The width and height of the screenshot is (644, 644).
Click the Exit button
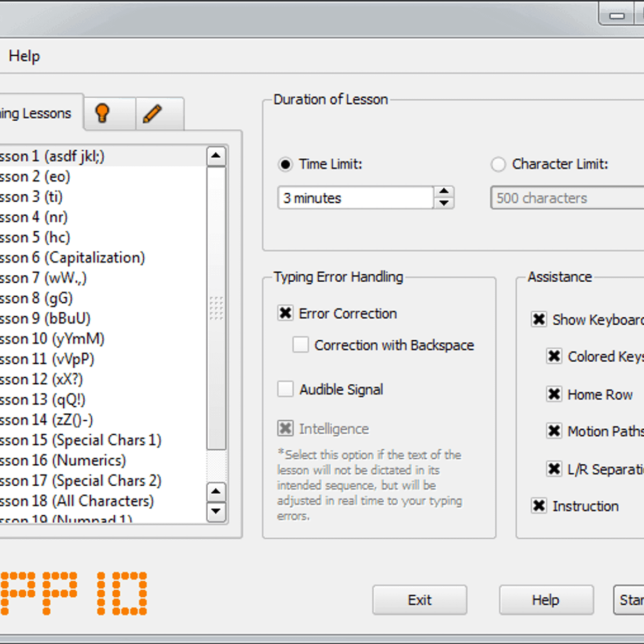(x=419, y=599)
